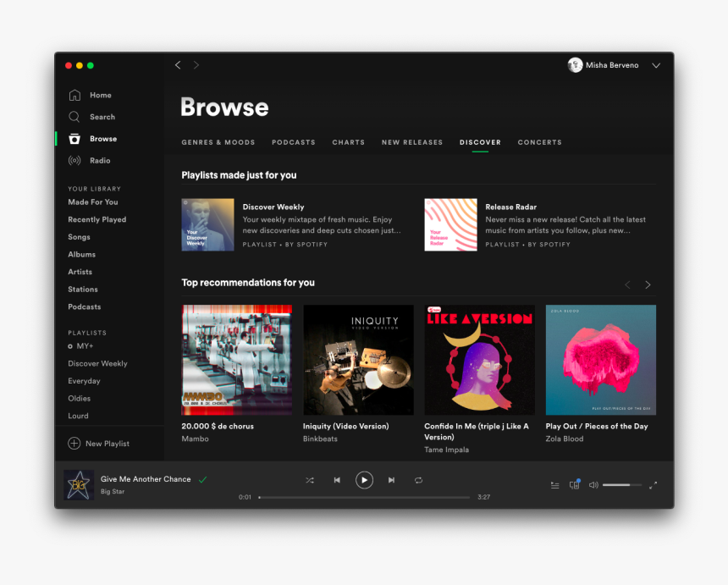Select Discover Weekly playlist in sidebar
The height and width of the screenshot is (585, 728).
coord(97,363)
